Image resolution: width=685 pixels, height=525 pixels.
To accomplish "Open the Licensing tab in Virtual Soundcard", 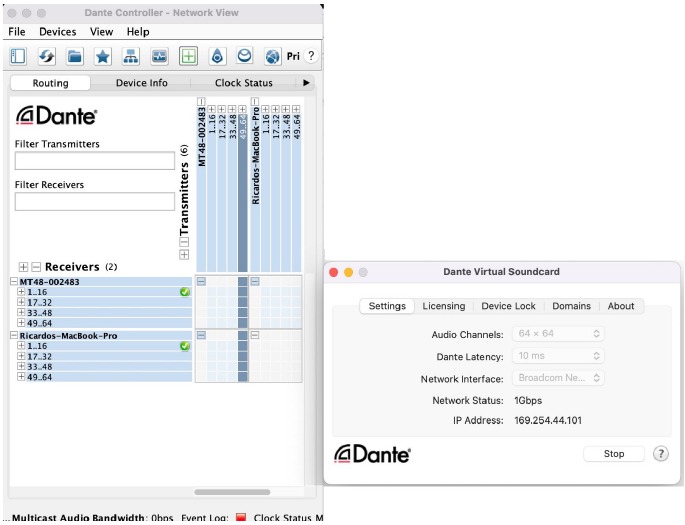I will click(x=444, y=306).
